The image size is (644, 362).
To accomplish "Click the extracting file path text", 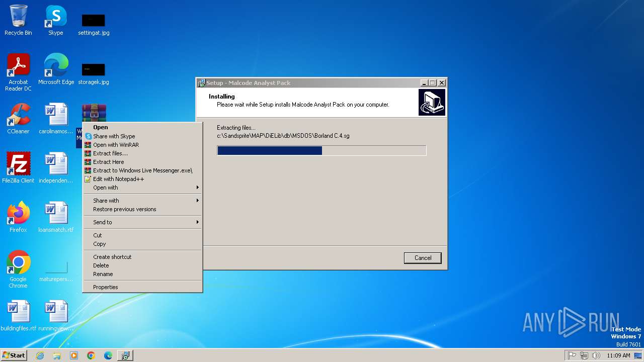I will pos(283,136).
